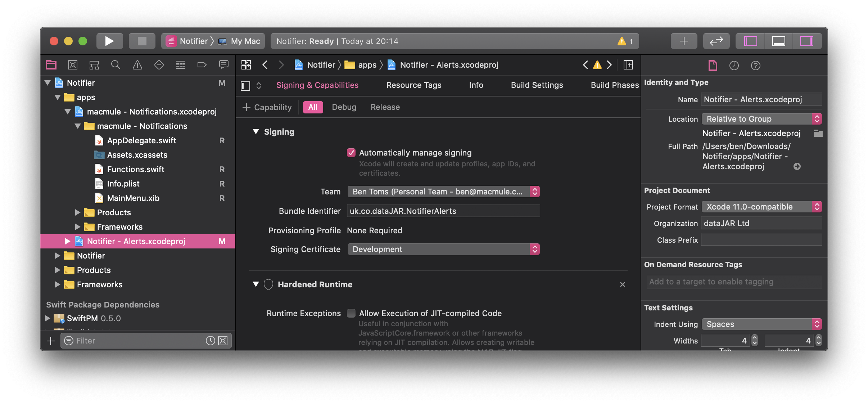
Task: Show the Breakpoint navigator
Action: click(x=202, y=65)
